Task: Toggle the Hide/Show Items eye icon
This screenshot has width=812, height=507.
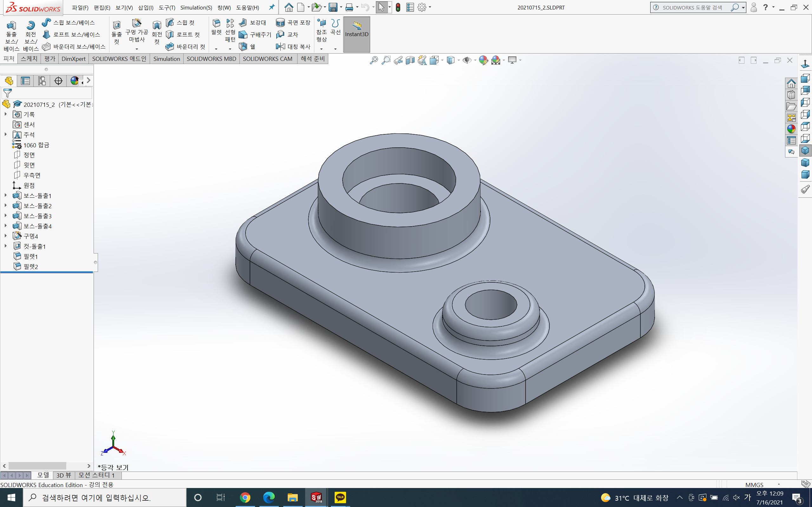Action: pos(466,60)
